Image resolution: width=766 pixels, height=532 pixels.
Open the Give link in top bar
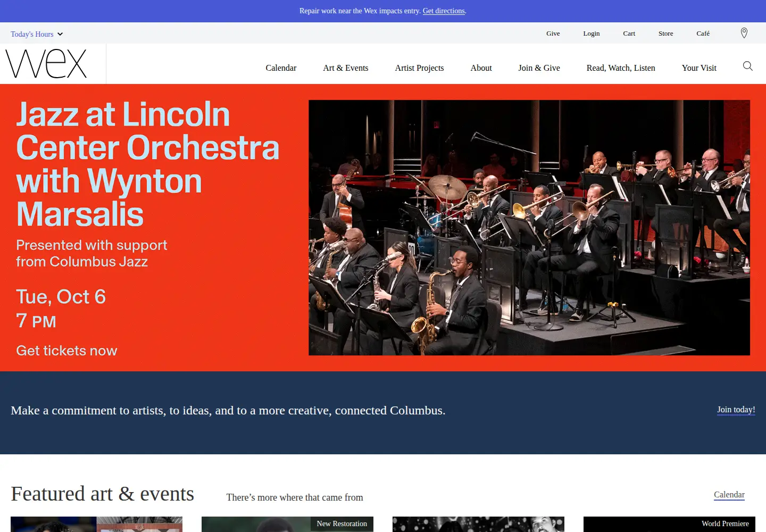[553, 34]
